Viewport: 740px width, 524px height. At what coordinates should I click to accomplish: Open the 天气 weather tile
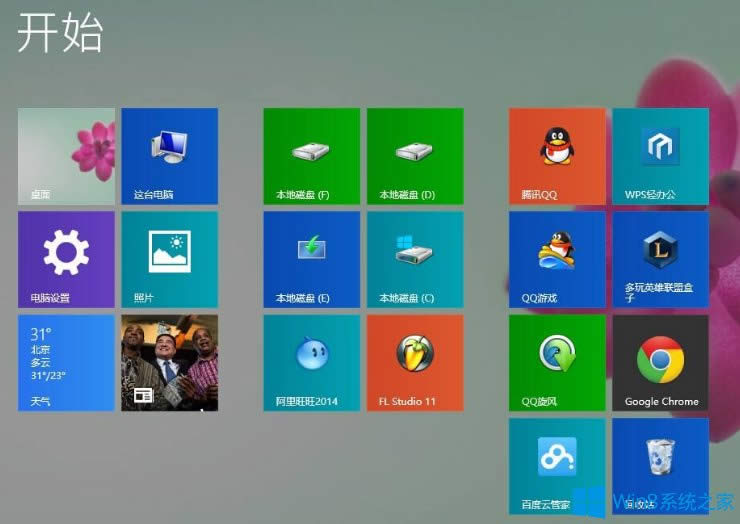pos(66,362)
